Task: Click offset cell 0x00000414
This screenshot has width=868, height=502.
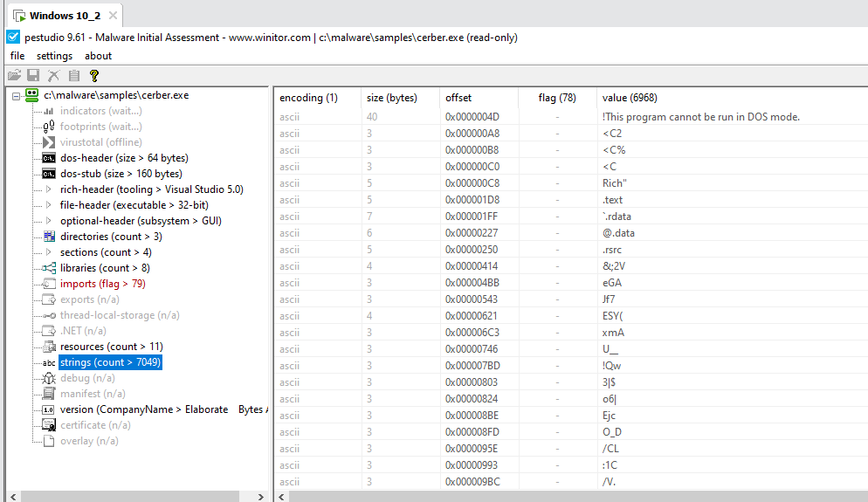Action: click(x=471, y=266)
